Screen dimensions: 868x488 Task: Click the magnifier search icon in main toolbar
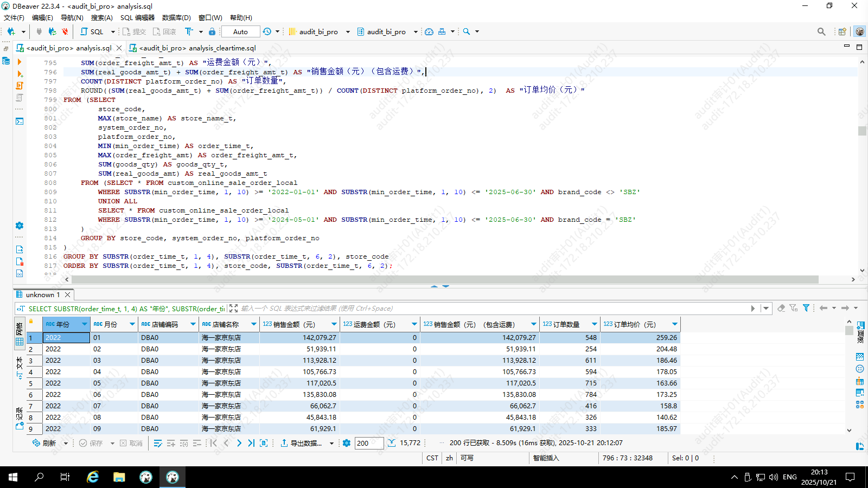[466, 31]
